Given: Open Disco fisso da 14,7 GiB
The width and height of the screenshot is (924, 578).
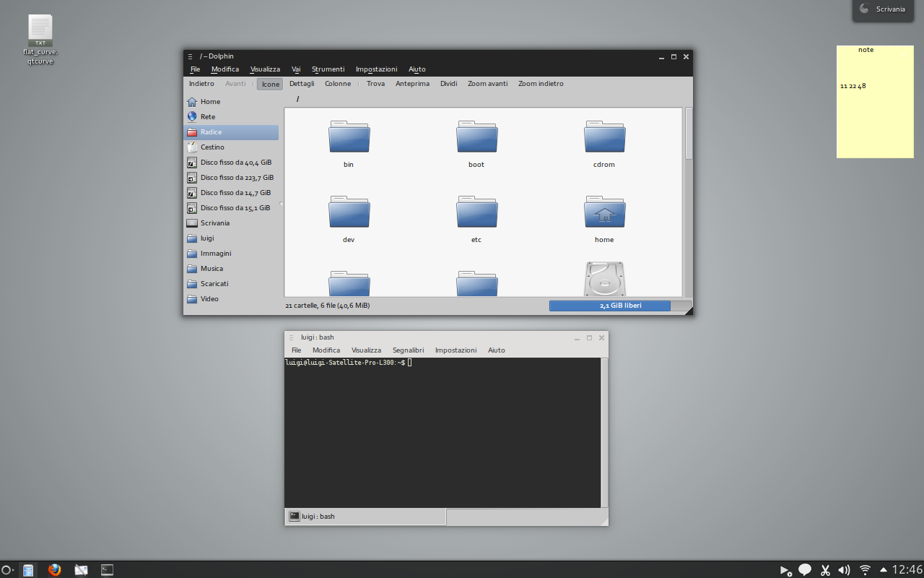Looking at the screenshot, I should [231, 193].
